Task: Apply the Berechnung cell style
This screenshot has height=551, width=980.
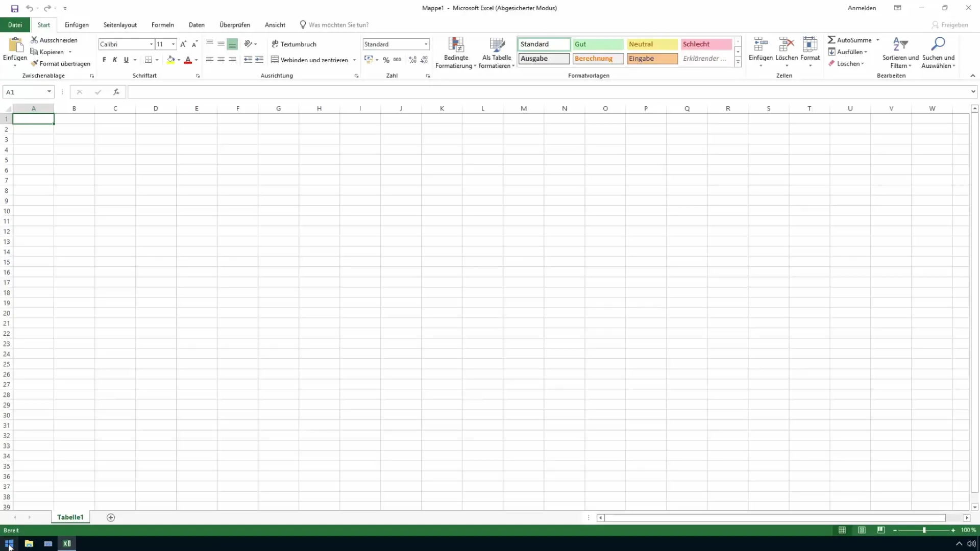Action: (x=598, y=58)
